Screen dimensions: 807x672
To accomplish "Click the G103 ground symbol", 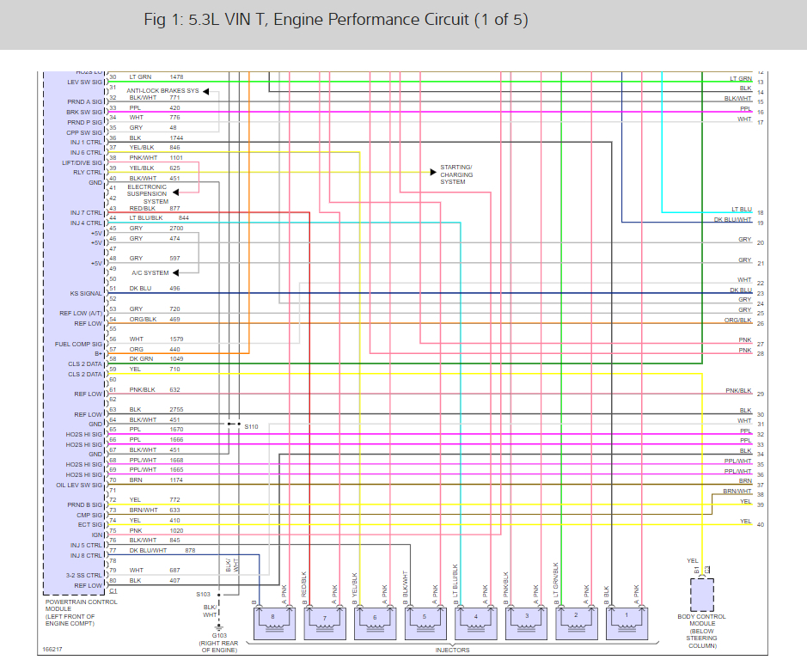I will click(219, 627).
